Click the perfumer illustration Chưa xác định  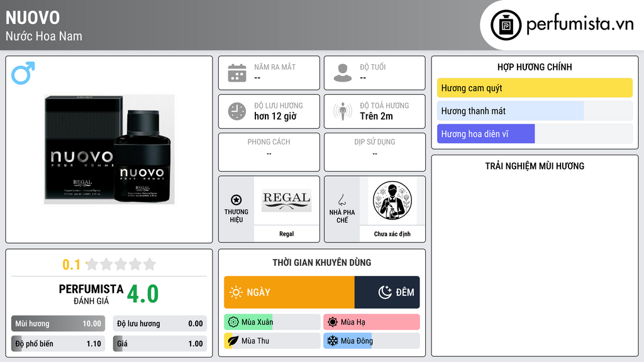click(x=392, y=200)
